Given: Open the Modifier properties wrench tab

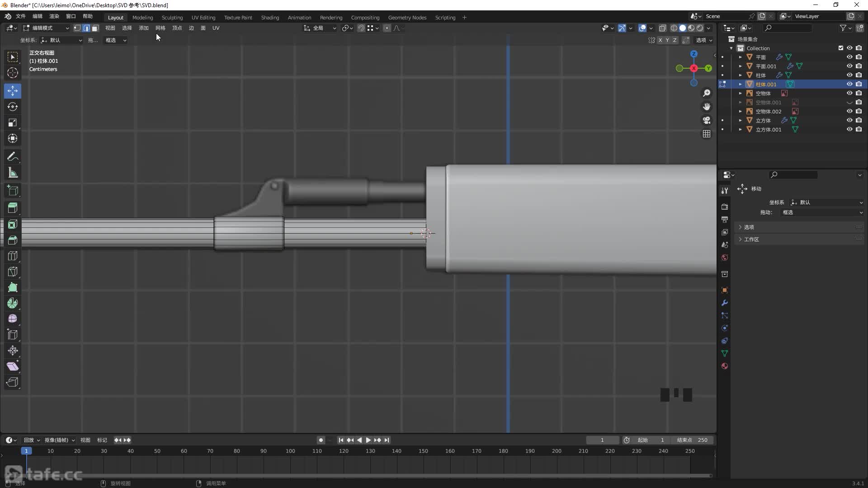Looking at the screenshot, I should point(725,303).
